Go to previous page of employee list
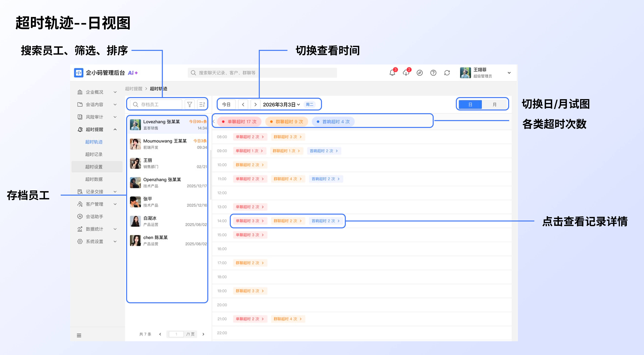Viewport: 644px width, 355px height. [160, 334]
